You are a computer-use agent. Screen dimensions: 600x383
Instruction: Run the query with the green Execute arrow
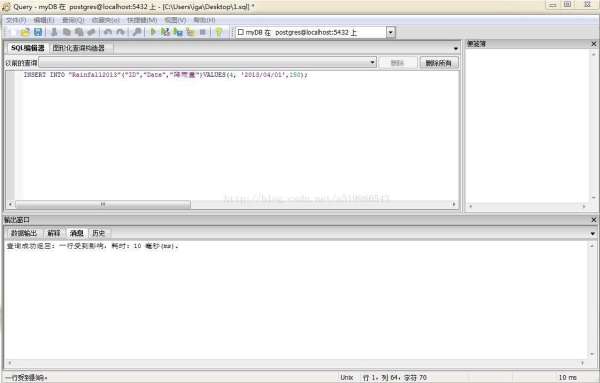(x=153, y=33)
